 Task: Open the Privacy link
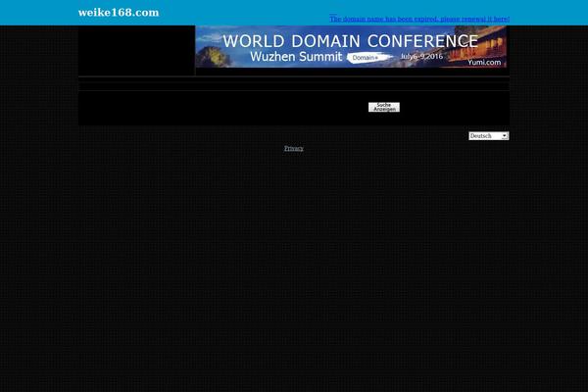coord(294,148)
